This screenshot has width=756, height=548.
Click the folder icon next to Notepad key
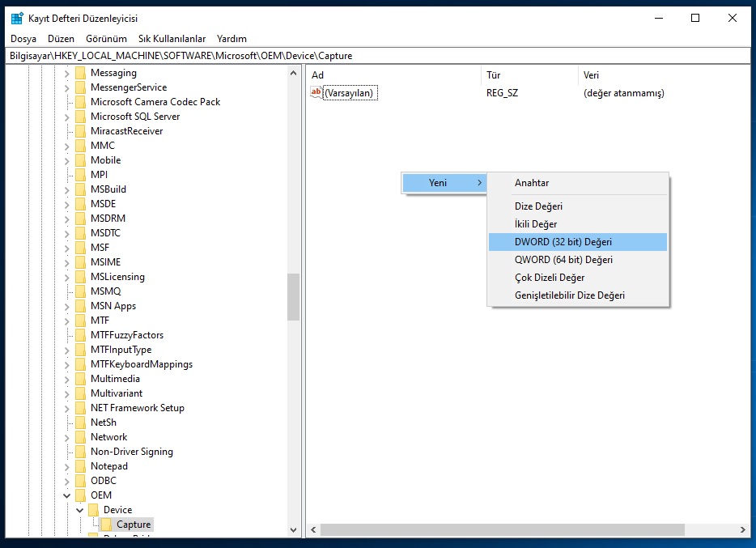(80, 466)
